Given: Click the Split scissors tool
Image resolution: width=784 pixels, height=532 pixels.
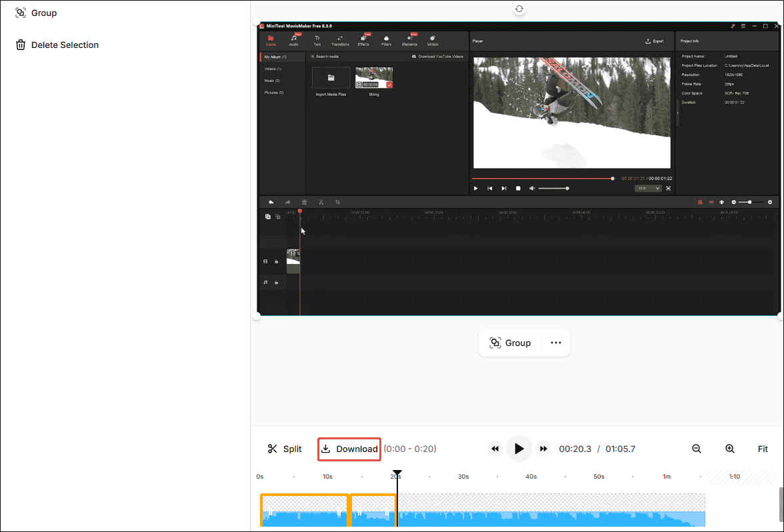Looking at the screenshot, I should tap(285, 449).
